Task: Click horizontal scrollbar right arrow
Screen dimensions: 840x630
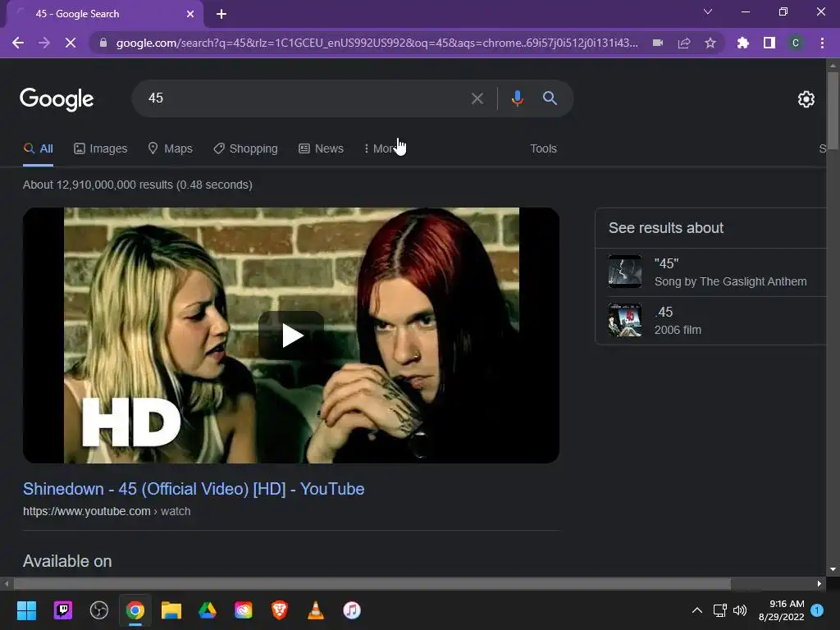Action: 819,583
